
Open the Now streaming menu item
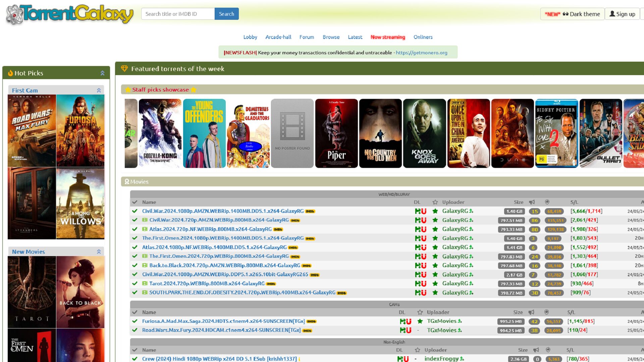click(388, 37)
